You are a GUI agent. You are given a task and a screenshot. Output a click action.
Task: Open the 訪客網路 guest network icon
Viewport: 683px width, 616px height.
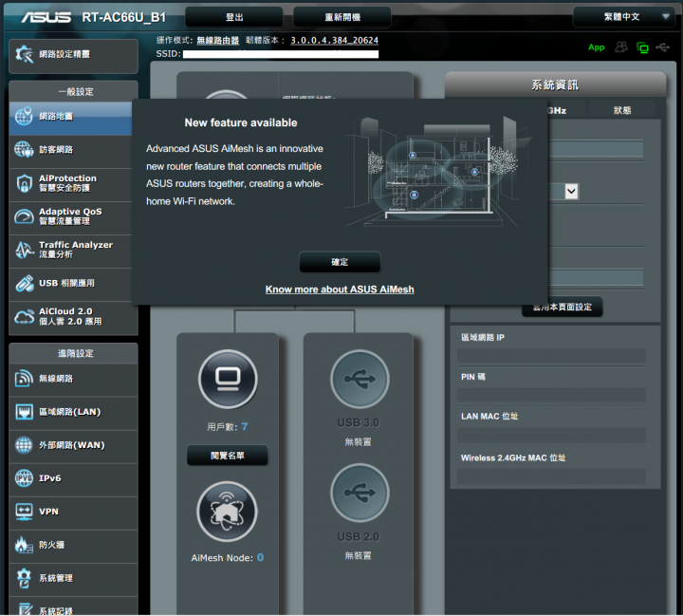tap(24, 150)
